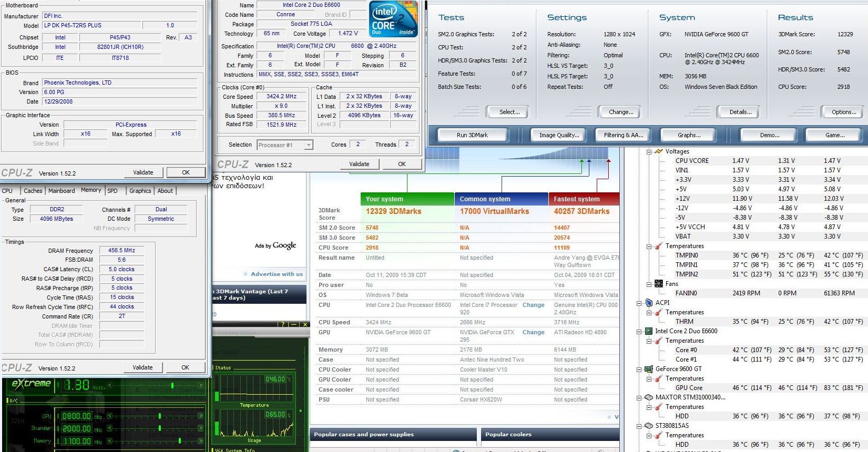Open the Advertise with us link
This screenshot has height=452, width=868.
pos(277,274)
